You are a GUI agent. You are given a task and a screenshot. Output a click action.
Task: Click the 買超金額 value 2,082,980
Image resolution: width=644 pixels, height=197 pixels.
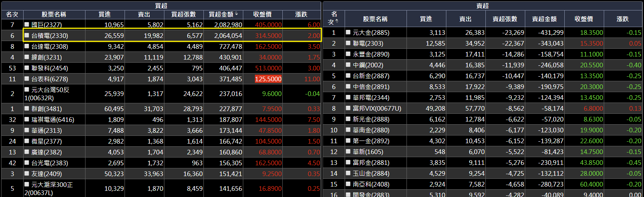tap(228, 25)
